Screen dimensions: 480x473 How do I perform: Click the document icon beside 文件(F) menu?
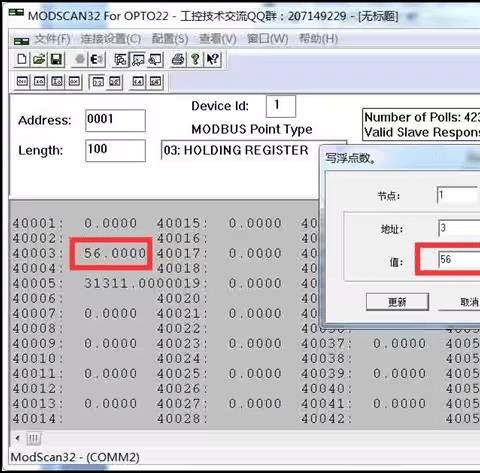(x=21, y=41)
